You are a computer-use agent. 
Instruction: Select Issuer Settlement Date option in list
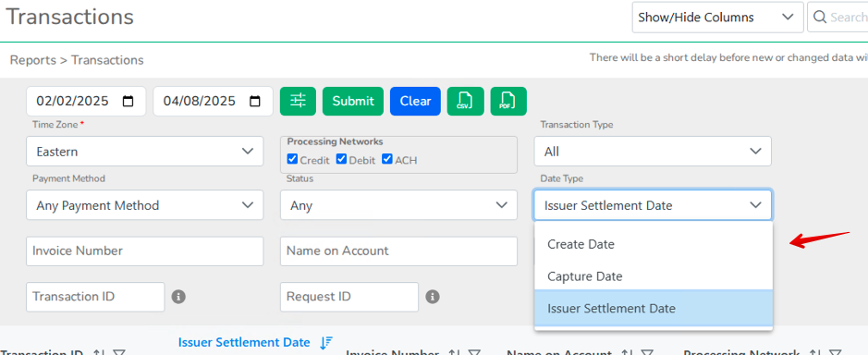point(654,308)
